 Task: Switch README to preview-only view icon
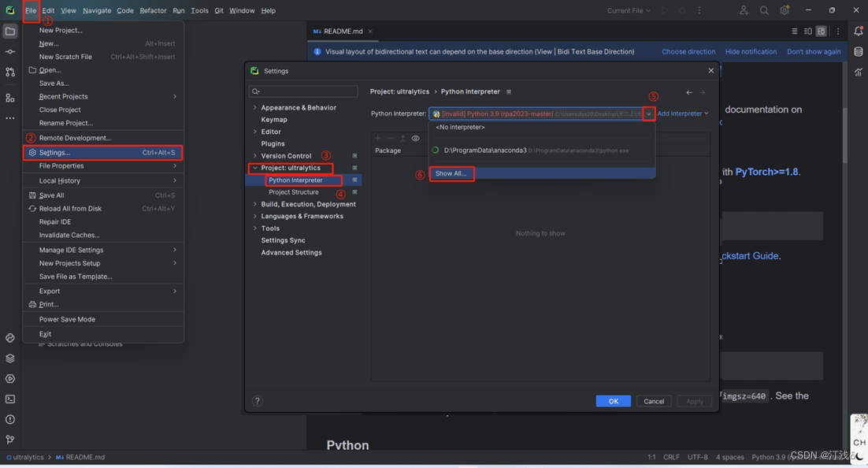821,32
